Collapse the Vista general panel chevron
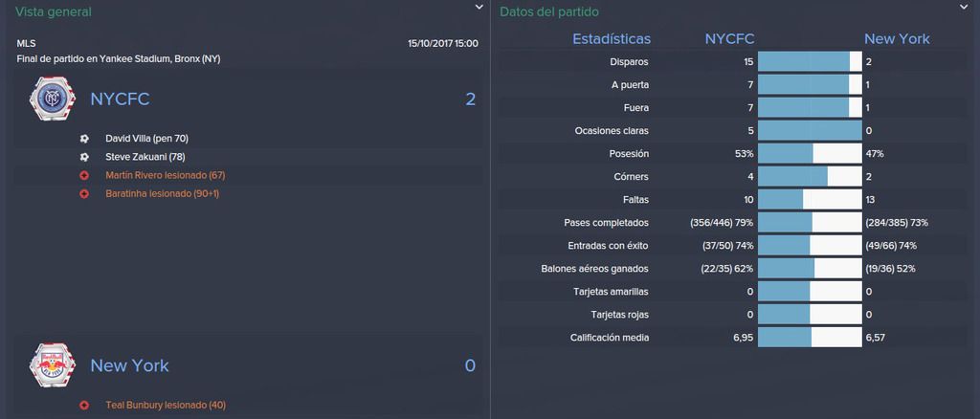 pos(479,7)
